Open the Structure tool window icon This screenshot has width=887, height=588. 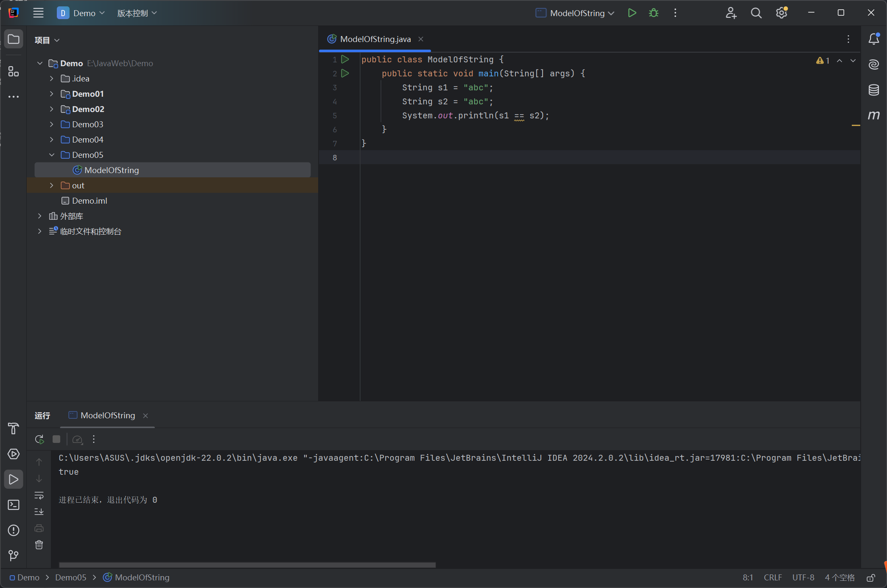coord(14,71)
